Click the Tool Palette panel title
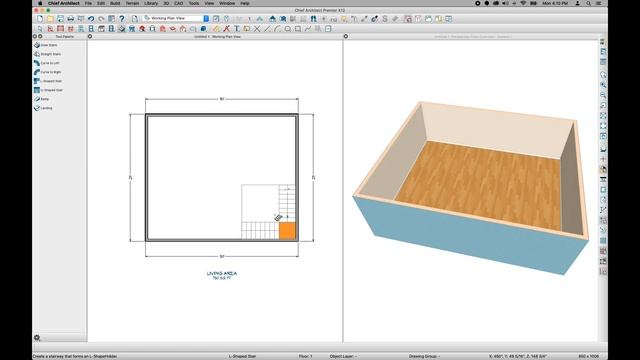 tap(65, 36)
